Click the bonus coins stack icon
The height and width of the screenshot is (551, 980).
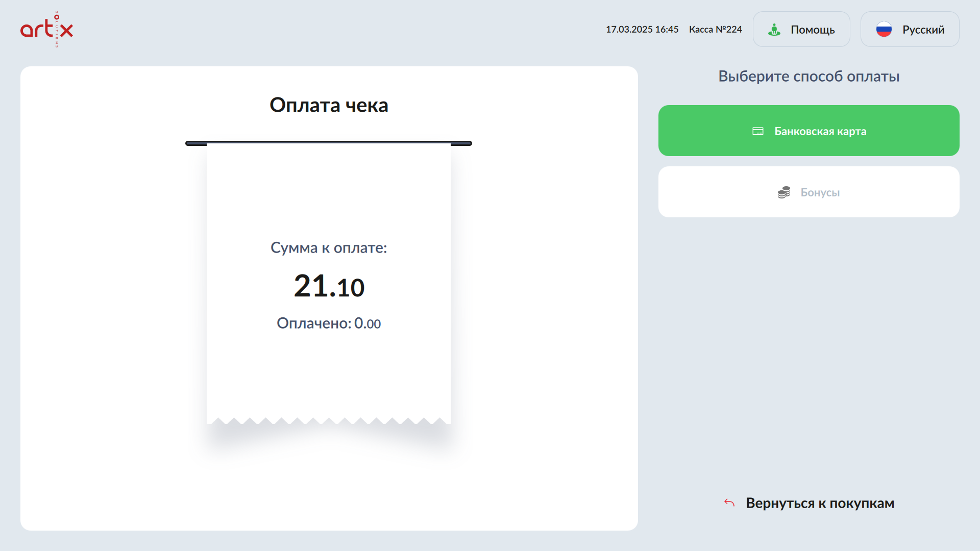click(x=784, y=192)
